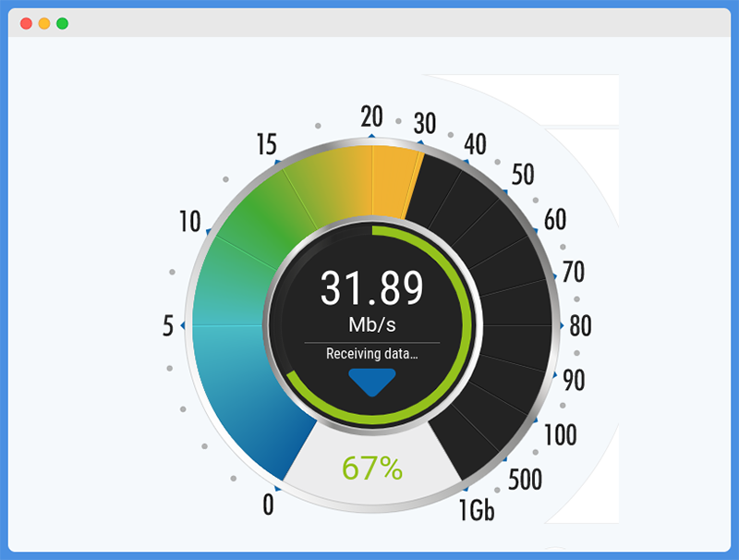Click the 70 gauge label
Viewport: 739px width, 560px height.
click(574, 272)
